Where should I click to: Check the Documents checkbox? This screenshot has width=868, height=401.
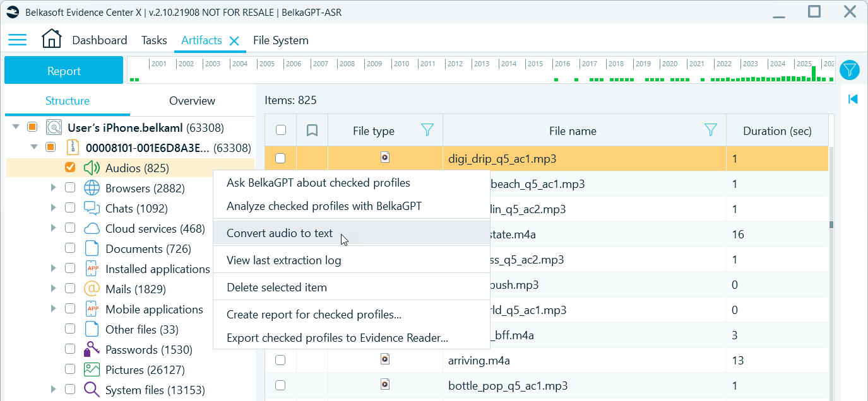coord(70,248)
